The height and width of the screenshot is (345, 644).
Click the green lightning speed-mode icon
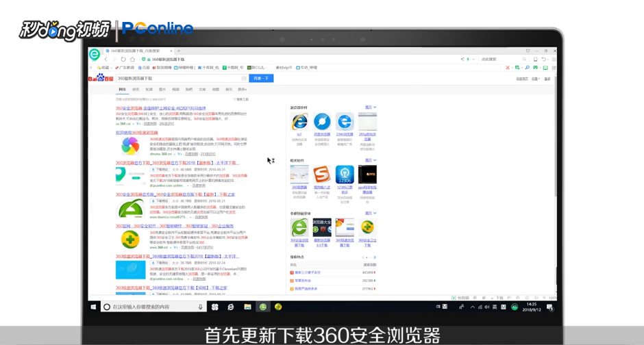pyautogui.click(x=468, y=59)
